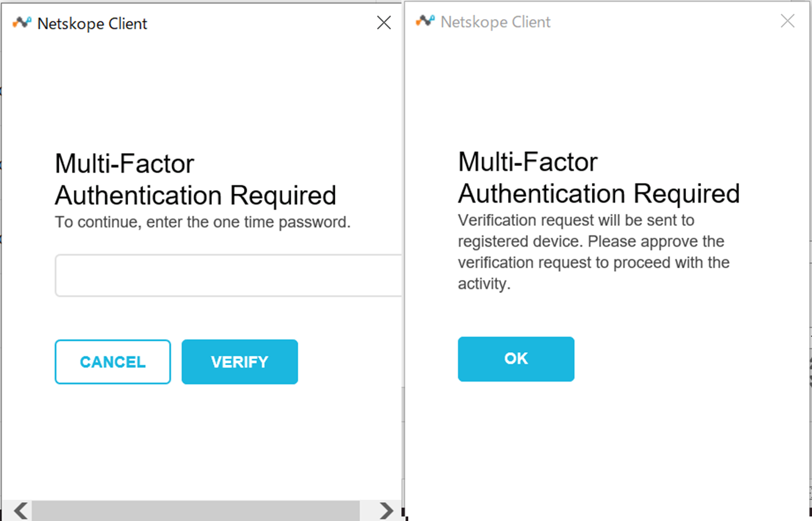The image size is (812, 521).
Task: Close the verification request dialog
Action: (787, 21)
